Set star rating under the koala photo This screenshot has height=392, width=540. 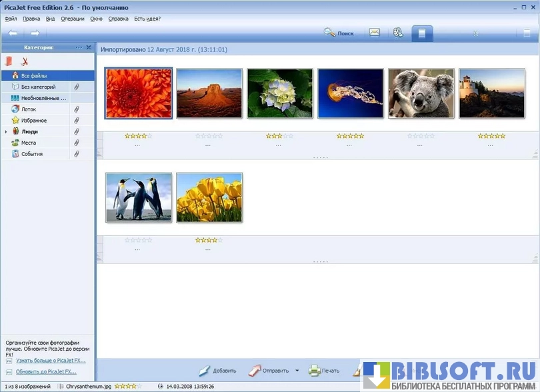click(x=421, y=136)
